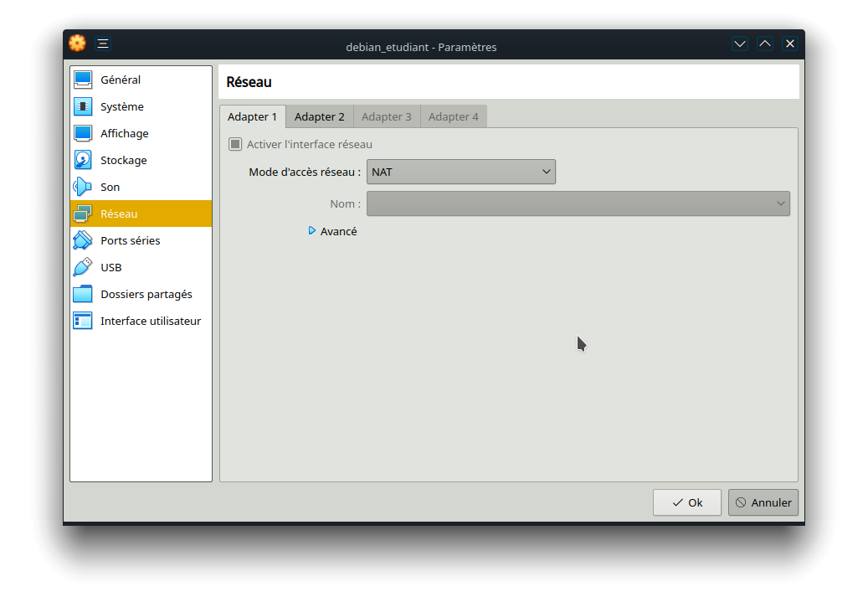Select the Adapter 1 tab
This screenshot has height=597, width=868.
252,117
